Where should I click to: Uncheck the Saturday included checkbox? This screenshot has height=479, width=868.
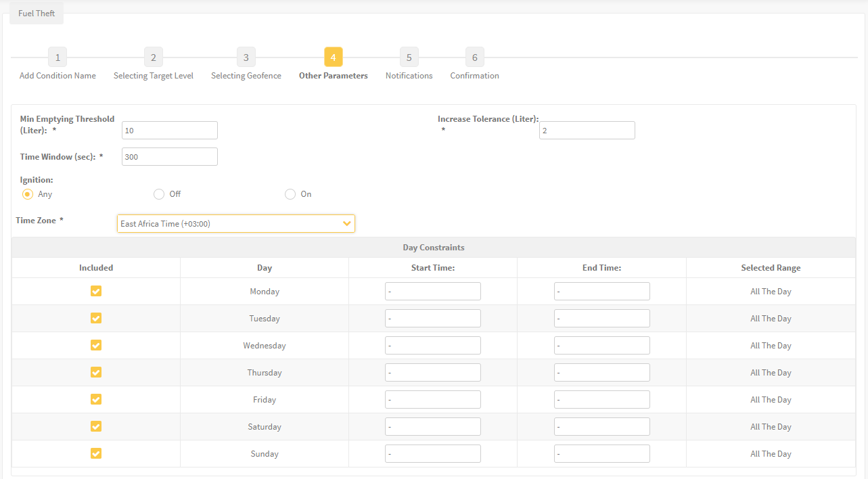[96, 426]
